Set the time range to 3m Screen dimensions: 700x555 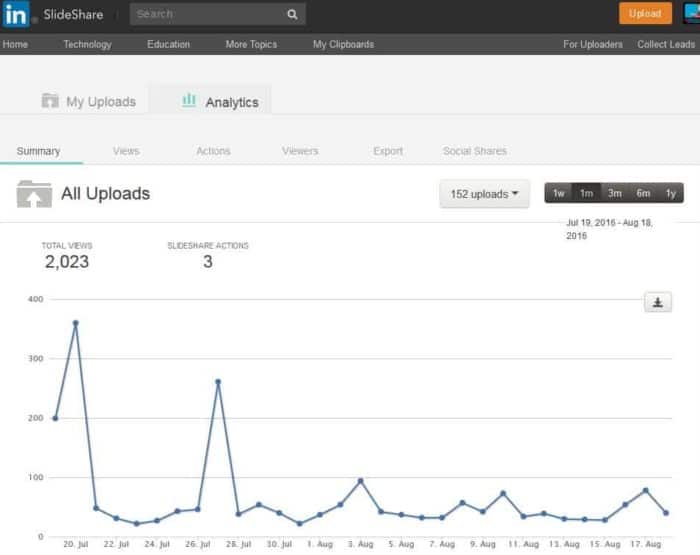[614, 193]
